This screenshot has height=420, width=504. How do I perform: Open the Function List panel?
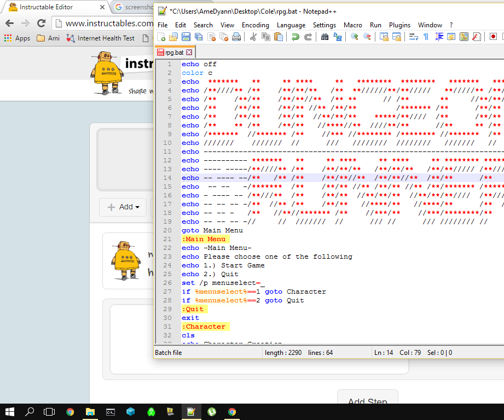coord(476,37)
